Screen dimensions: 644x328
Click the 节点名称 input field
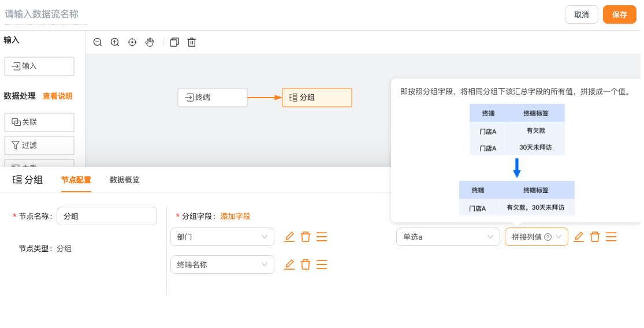pyautogui.click(x=107, y=216)
